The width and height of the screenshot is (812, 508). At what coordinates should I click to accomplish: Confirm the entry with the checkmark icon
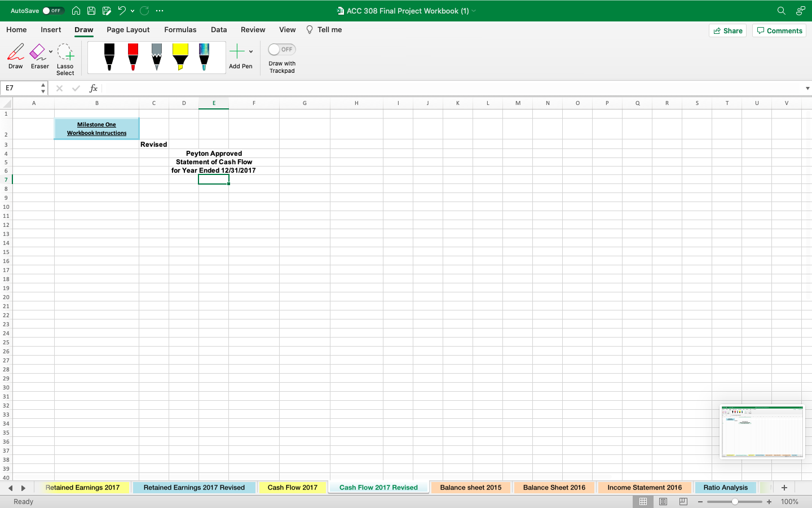(76, 88)
